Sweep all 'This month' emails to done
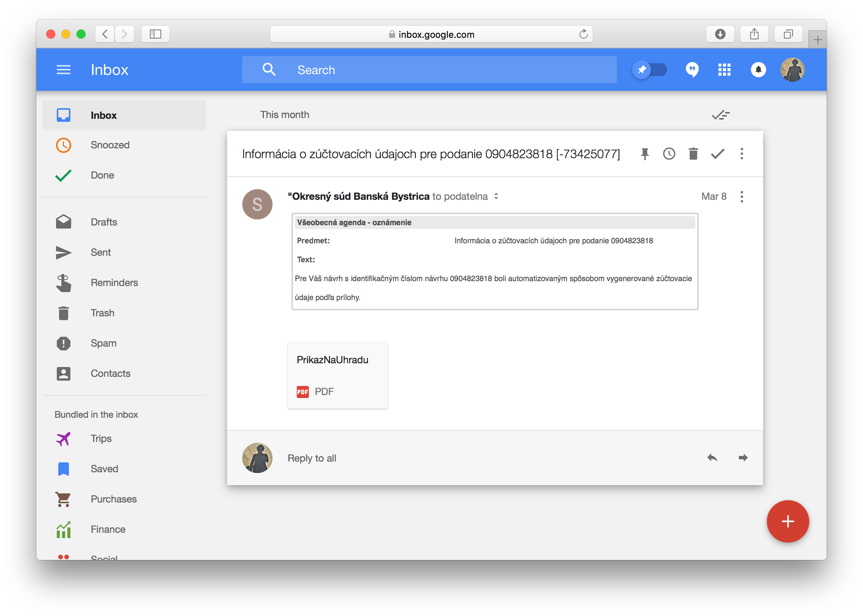 click(x=720, y=115)
